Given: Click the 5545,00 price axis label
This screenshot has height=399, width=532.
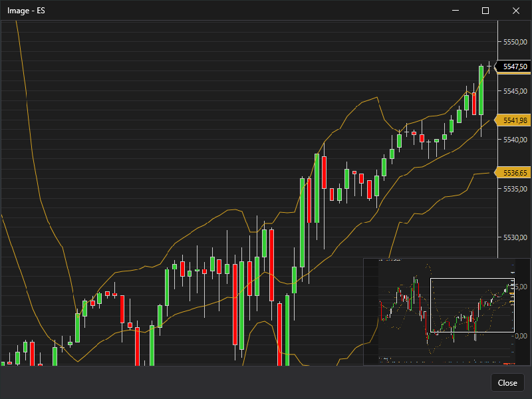Looking at the screenshot, I should point(515,91).
